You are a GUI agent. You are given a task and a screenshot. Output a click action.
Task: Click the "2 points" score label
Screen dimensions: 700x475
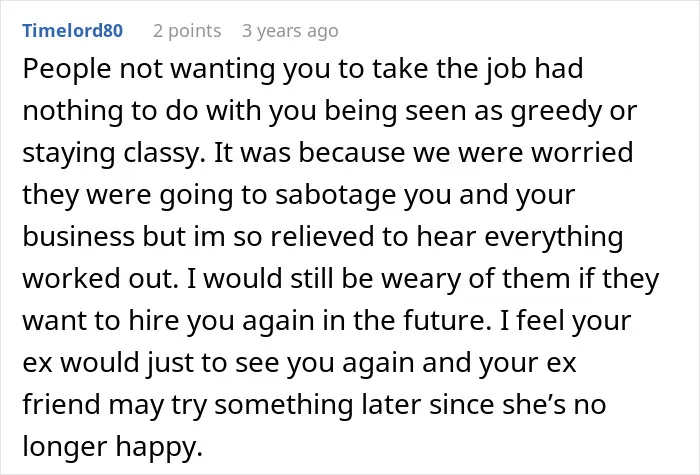tap(187, 31)
